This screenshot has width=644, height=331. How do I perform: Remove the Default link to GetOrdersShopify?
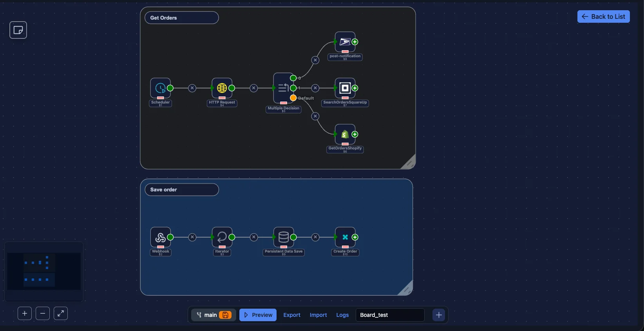click(315, 116)
